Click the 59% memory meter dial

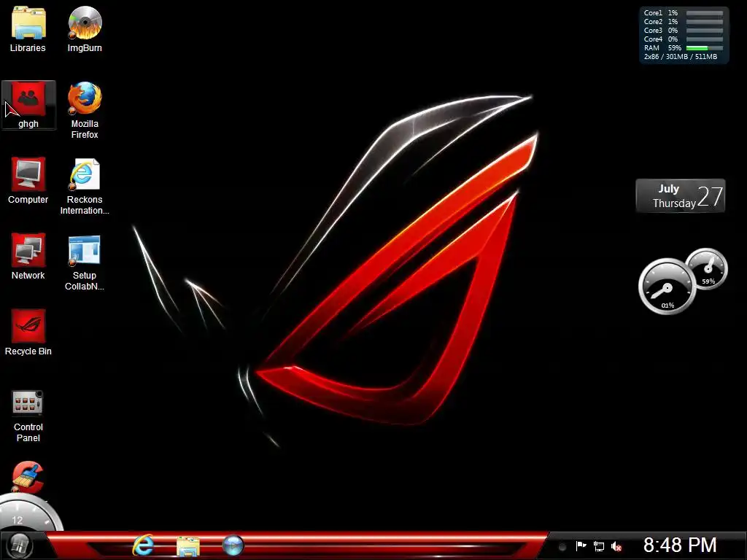[x=707, y=268]
